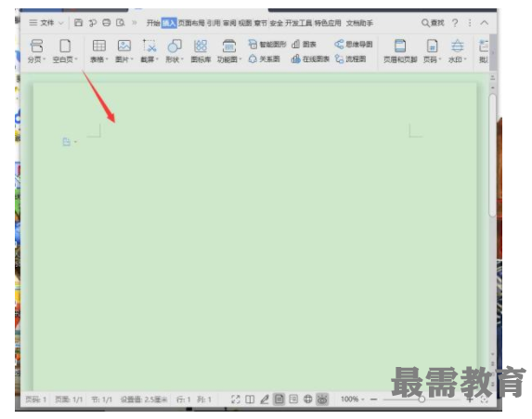Open the 页面布局 tab
532x419 pixels.
pyautogui.click(x=191, y=23)
